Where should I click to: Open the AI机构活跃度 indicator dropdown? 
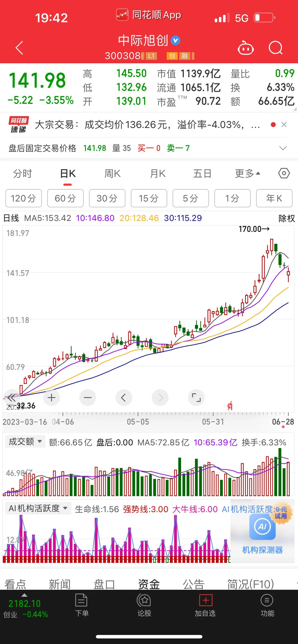point(38,508)
